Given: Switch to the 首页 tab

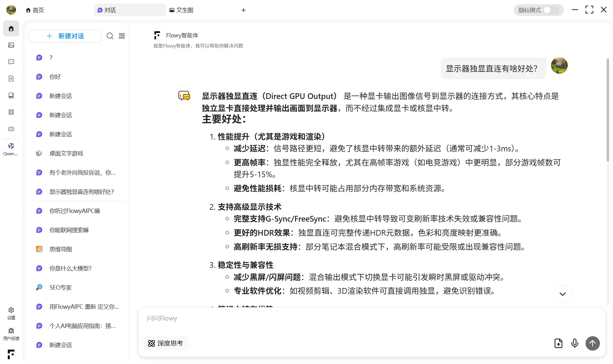Looking at the screenshot, I should [35, 10].
